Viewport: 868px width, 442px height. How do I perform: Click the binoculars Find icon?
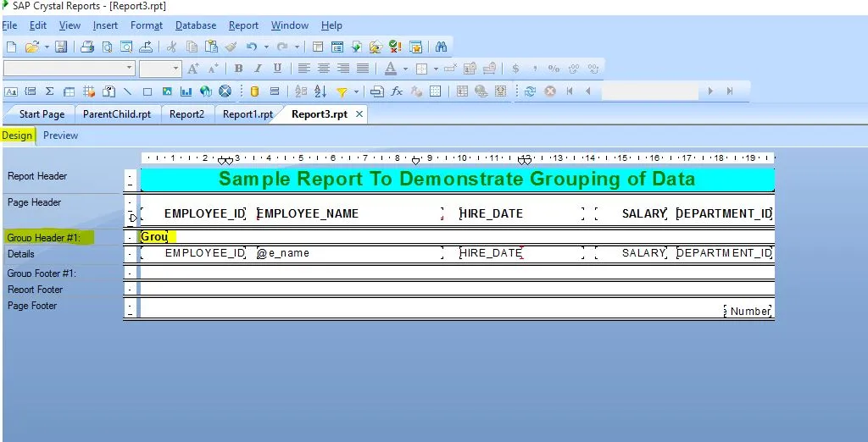(441, 47)
